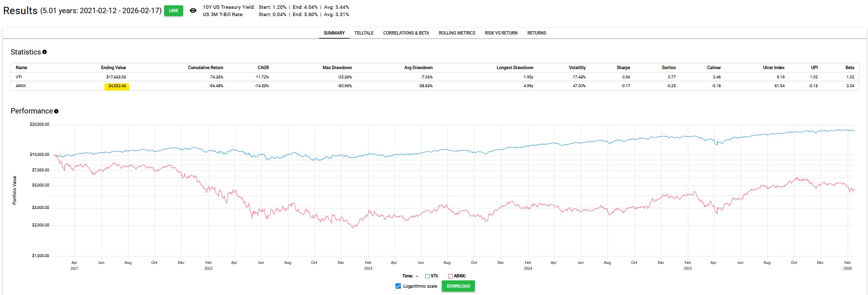Click the Name column header

pyautogui.click(x=21, y=68)
